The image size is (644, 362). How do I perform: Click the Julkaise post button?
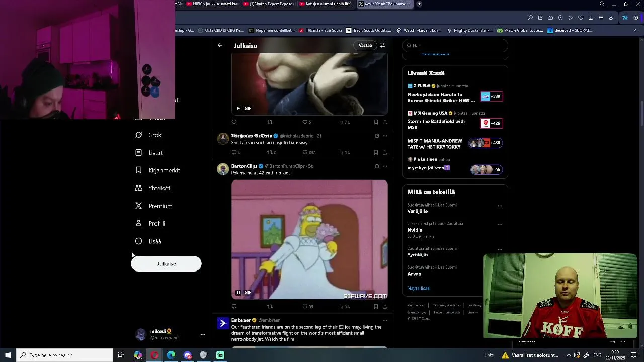(166, 264)
